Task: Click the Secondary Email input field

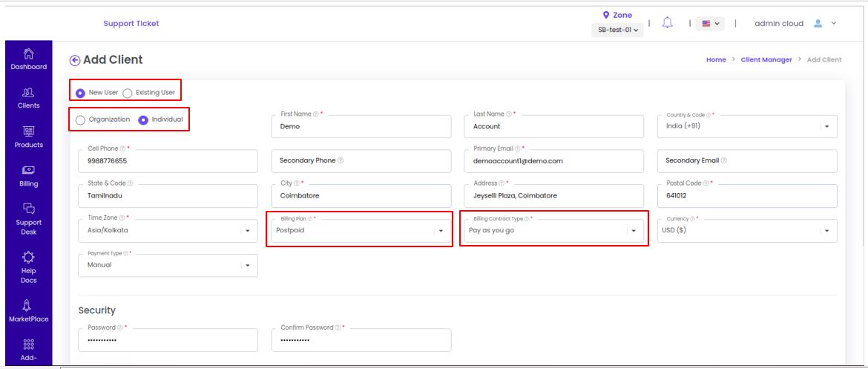Action: 747,160
